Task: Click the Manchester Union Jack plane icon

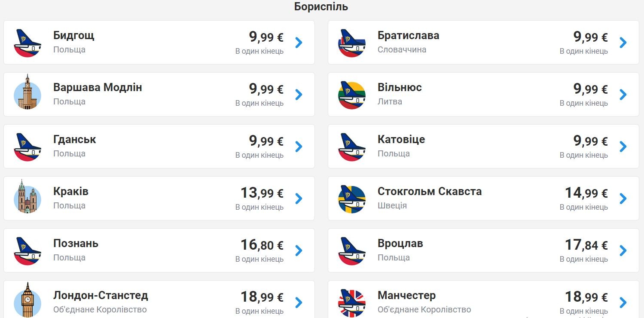Action: pyautogui.click(x=352, y=302)
